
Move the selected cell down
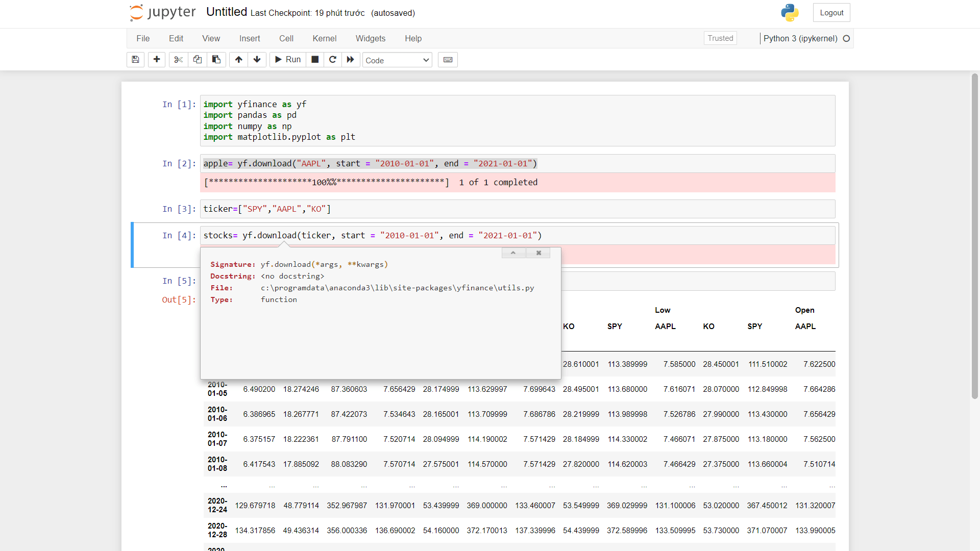[257, 60]
